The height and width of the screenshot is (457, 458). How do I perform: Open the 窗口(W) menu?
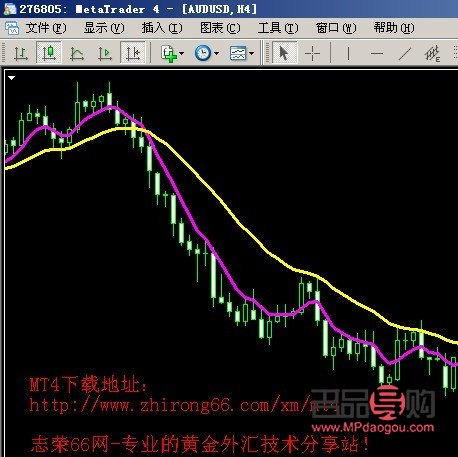tap(336, 28)
